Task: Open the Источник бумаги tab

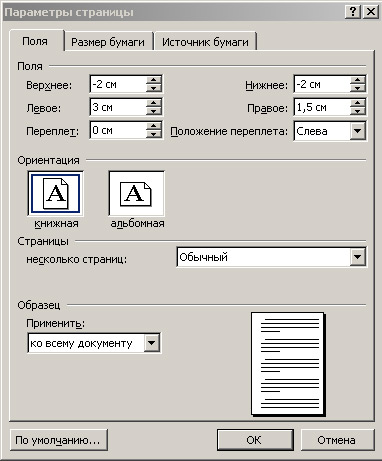Action: pyautogui.click(x=205, y=42)
